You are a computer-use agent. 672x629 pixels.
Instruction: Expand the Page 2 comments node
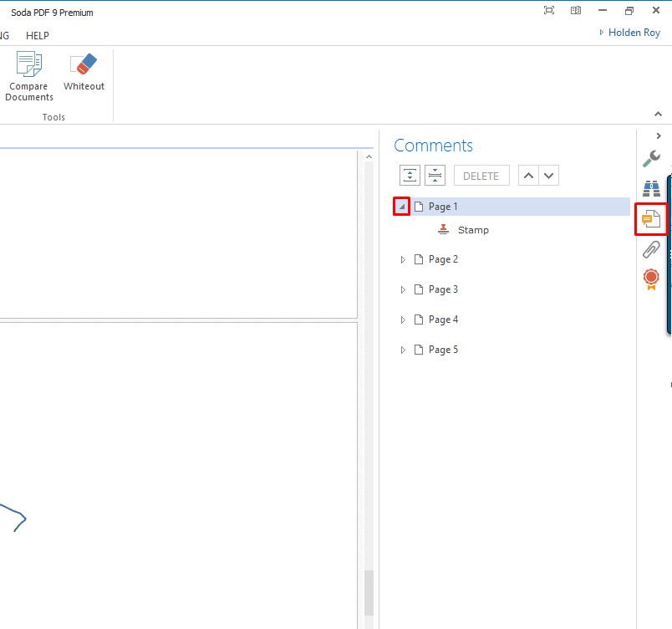click(403, 259)
